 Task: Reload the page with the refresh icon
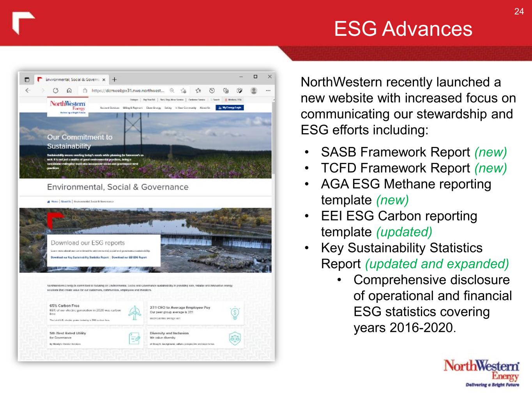(55, 90)
